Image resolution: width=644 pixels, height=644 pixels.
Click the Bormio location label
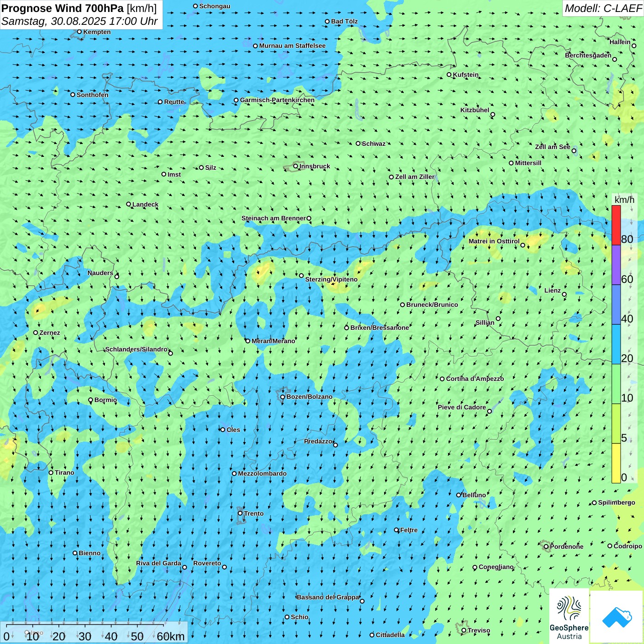pyautogui.click(x=105, y=400)
